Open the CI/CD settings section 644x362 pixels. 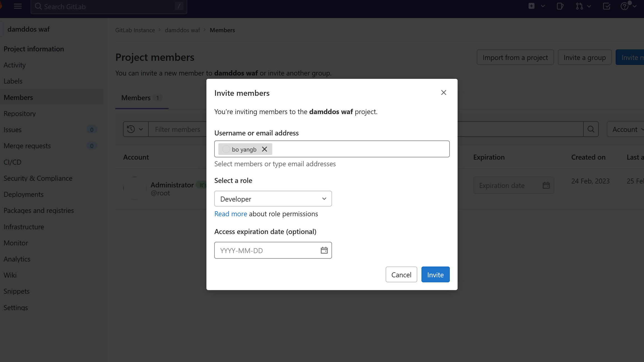tap(12, 162)
